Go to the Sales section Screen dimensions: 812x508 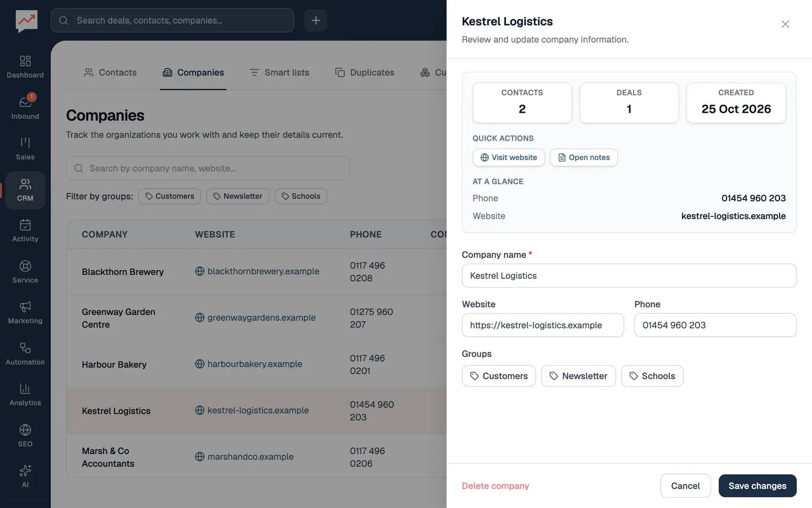coord(25,149)
